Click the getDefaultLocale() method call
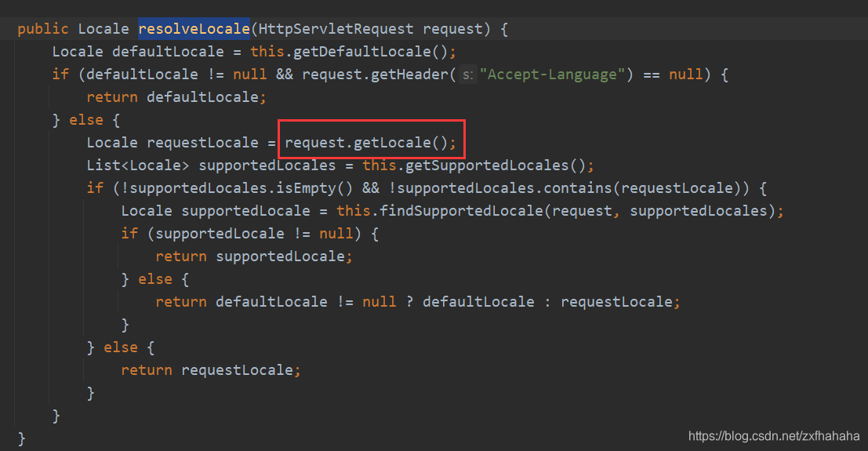 tap(370, 52)
